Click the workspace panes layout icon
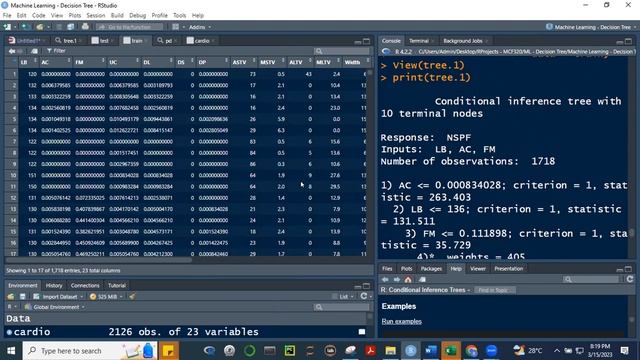This screenshot has width=640, height=360. click(176, 27)
